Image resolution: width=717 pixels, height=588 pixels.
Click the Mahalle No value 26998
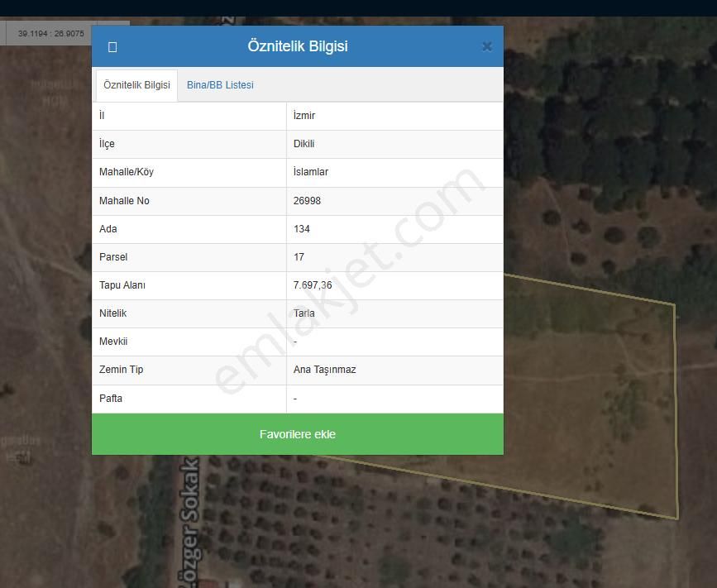307,201
